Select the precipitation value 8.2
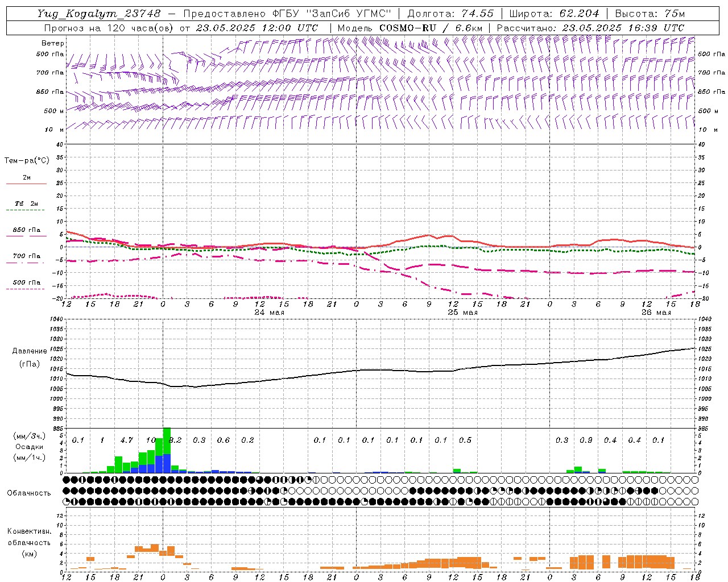The height and width of the screenshot is (582, 728). pos(176,440)
